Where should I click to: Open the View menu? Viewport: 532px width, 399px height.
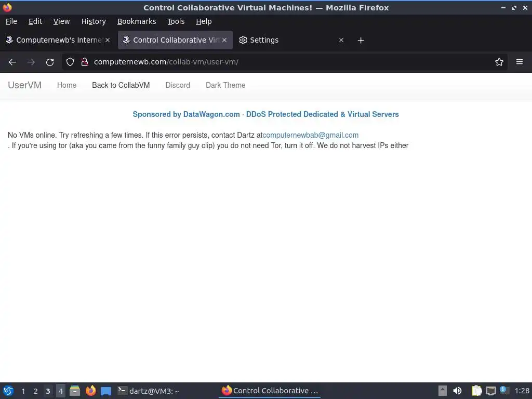(x=61, y=21)
